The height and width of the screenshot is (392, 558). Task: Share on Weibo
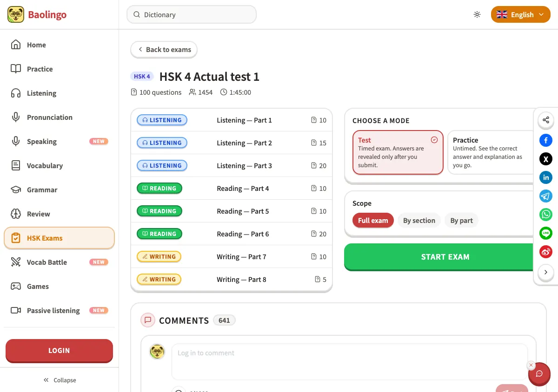[x=546, y=252]
